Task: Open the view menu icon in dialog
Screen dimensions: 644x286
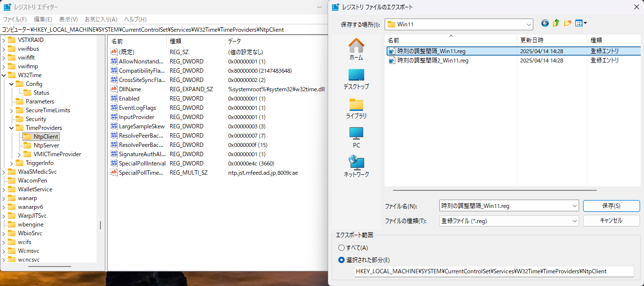Action: pos(581,23)
